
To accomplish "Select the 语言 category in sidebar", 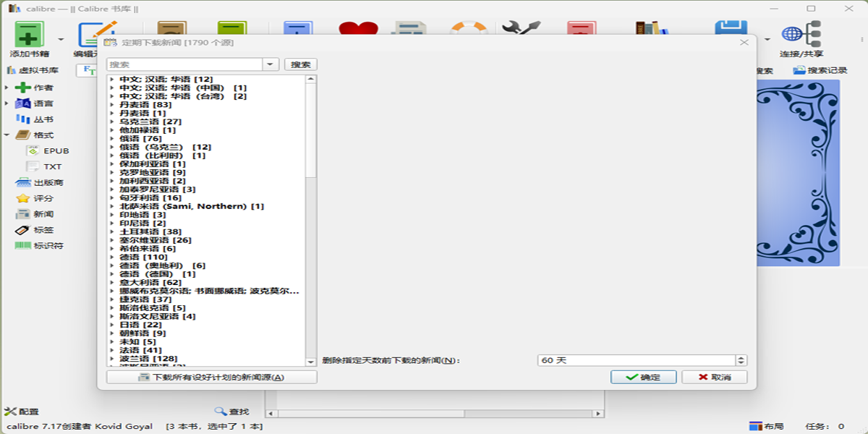I will 34,103.
